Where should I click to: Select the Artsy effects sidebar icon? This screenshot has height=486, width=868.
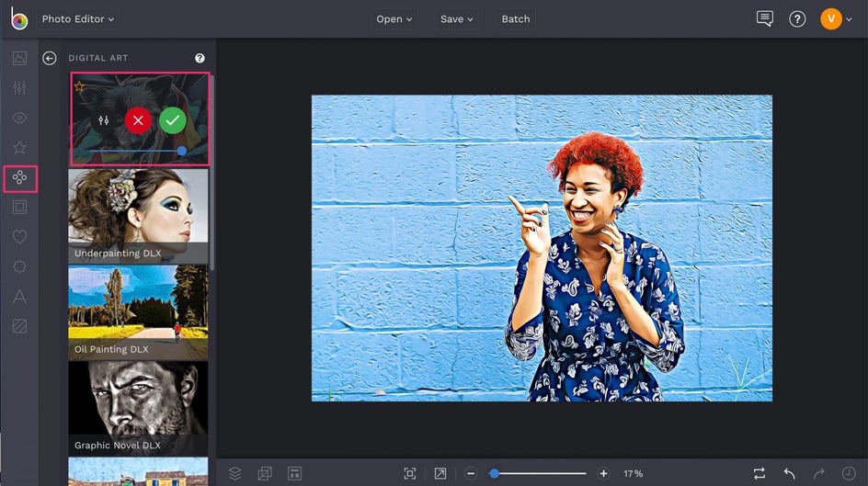click(19, 177)
